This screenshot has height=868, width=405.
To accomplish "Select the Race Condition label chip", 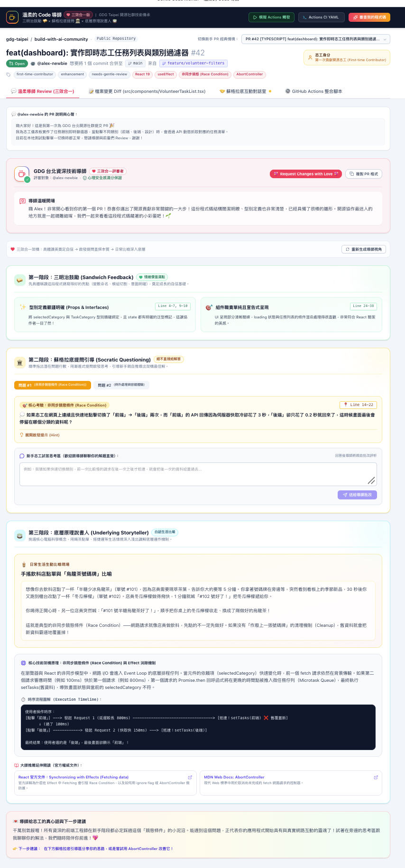I will coord(205,74).
